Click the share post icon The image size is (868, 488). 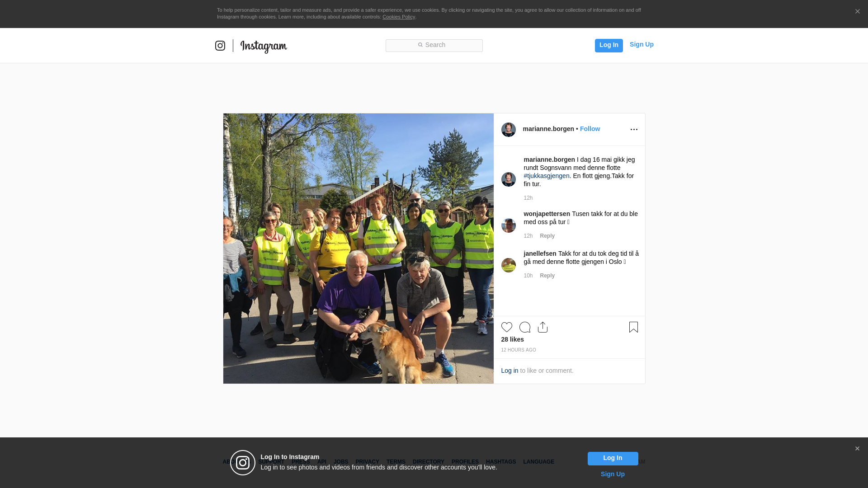542,327
